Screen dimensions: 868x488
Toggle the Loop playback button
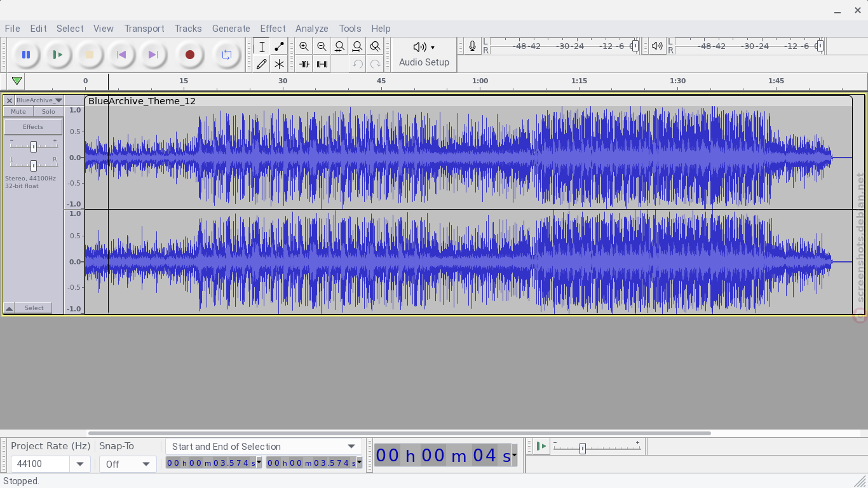[226, 55]
